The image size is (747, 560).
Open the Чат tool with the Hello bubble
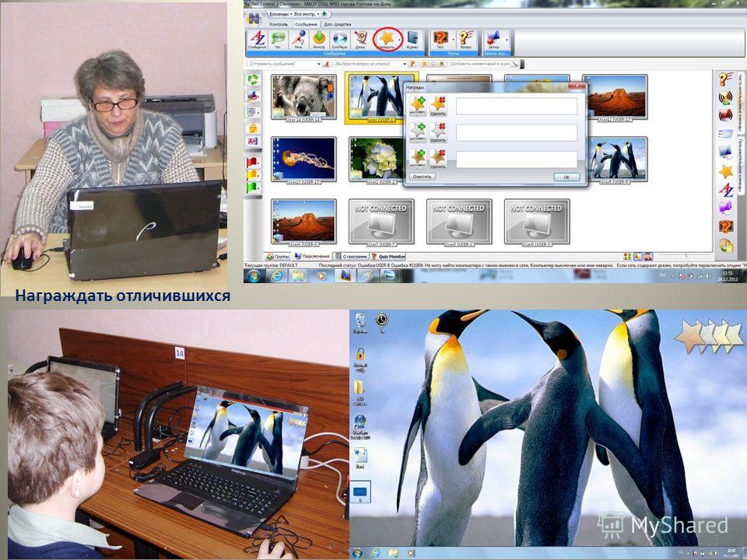pos(279,40)
